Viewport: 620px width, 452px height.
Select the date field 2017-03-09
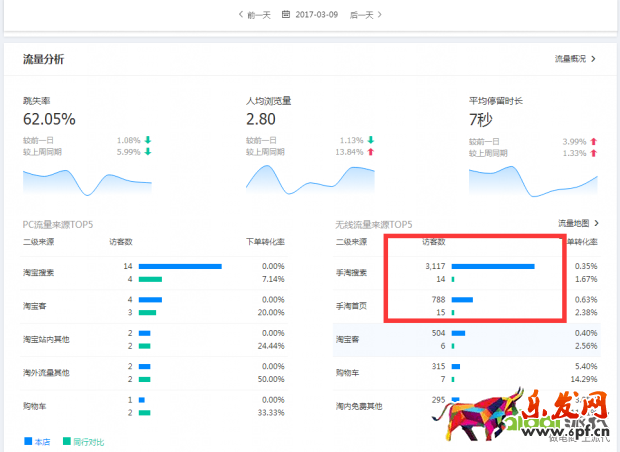click(316, 15)
